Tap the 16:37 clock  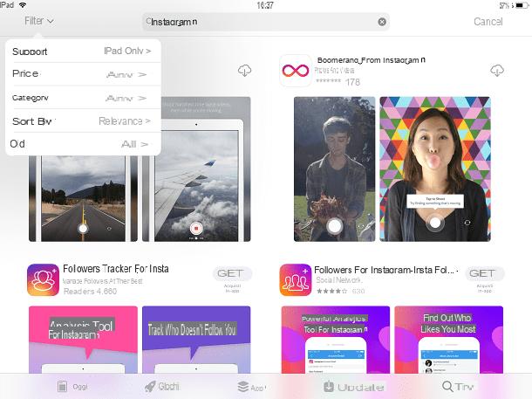265,5
